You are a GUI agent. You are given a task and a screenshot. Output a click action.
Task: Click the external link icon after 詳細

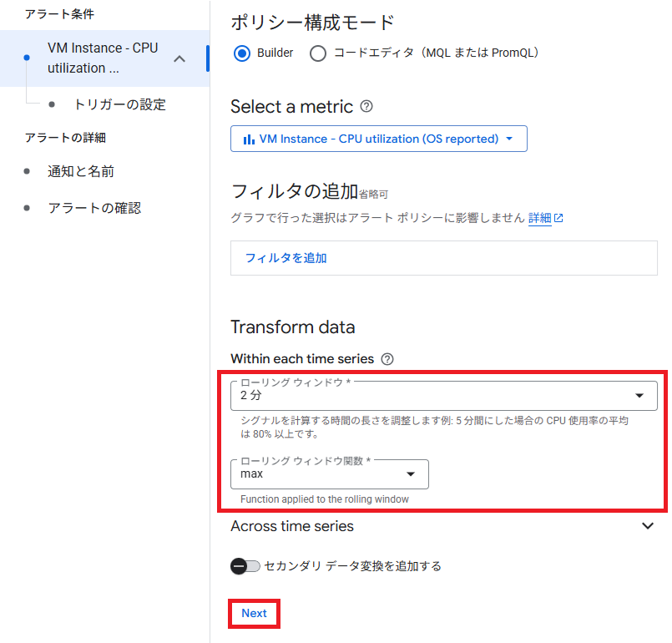(x=559, y=218)
